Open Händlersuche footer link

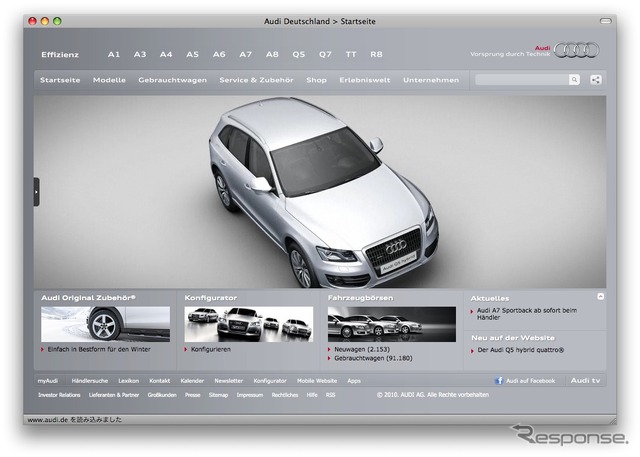pyautogui.click(x=90, y=381)
